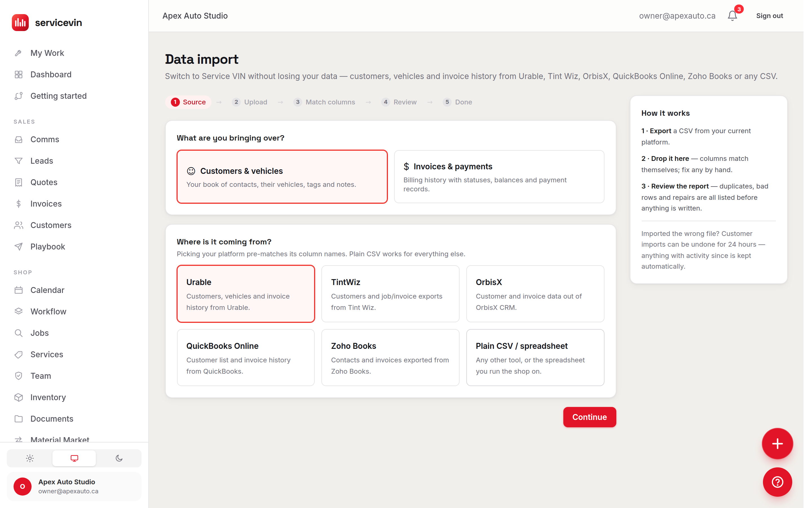
Task: Choose Zoho Books as the source
Action: coord(390,358)
